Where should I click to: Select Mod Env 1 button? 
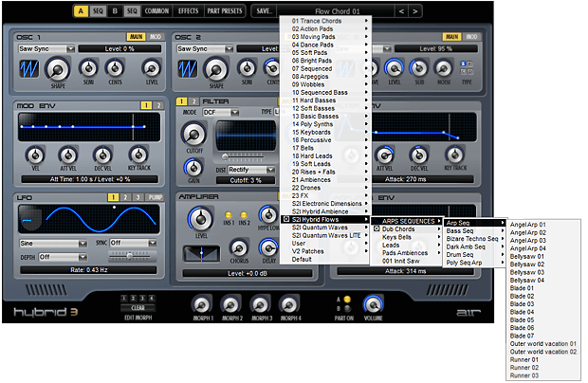146,105
